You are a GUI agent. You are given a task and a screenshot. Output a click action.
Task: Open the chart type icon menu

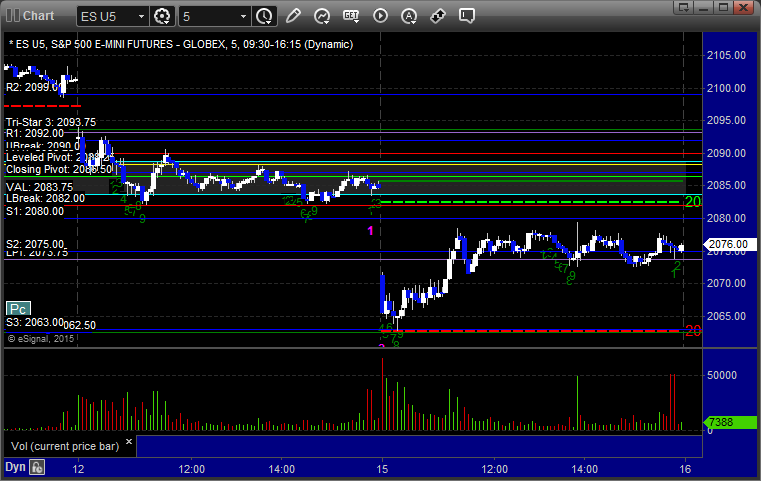tap(322, 16)
